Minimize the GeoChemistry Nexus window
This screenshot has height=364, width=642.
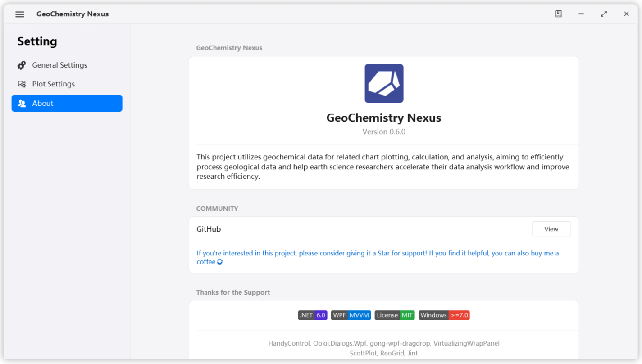pyautogui.click(x=581, y=14)
